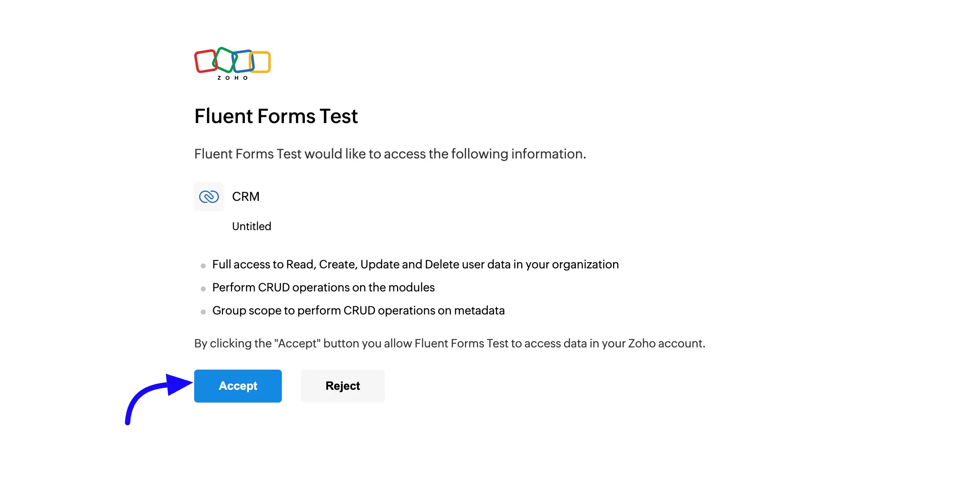Click the Accept button

[238, 386]
